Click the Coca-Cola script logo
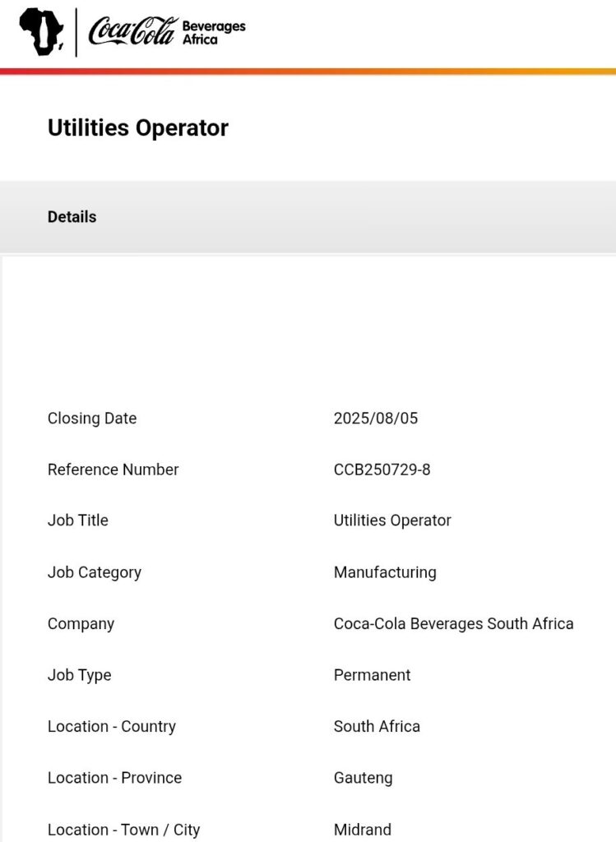This screenshot has height=842, width=616. pyautogui.click(x=132, y=31)
